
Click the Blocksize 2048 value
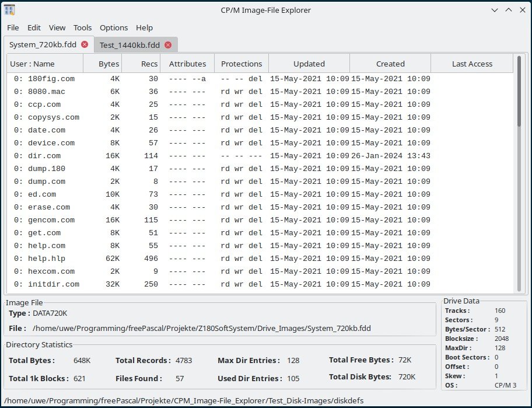[x=502, y=339]
